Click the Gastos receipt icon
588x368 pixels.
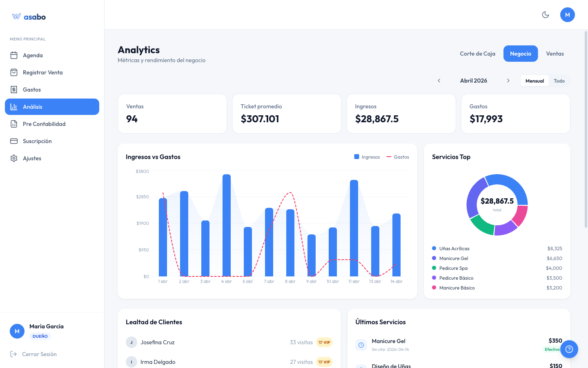click(x=14, y=90)
